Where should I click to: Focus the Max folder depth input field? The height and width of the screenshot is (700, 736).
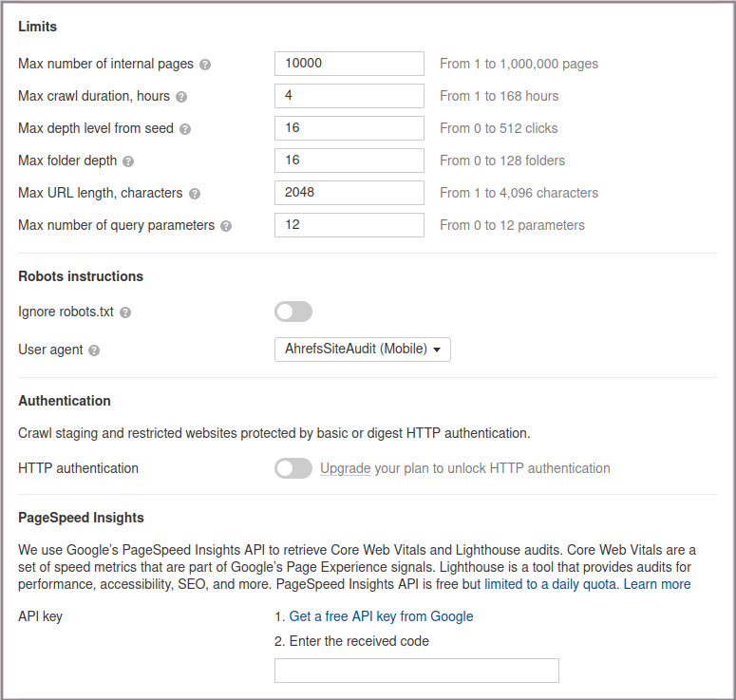click(x=349, y=161)
